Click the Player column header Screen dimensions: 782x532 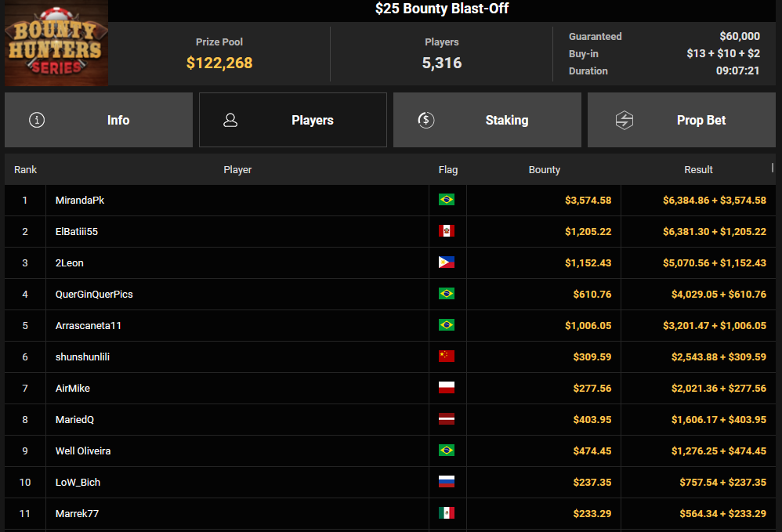(x=237, y=169)
